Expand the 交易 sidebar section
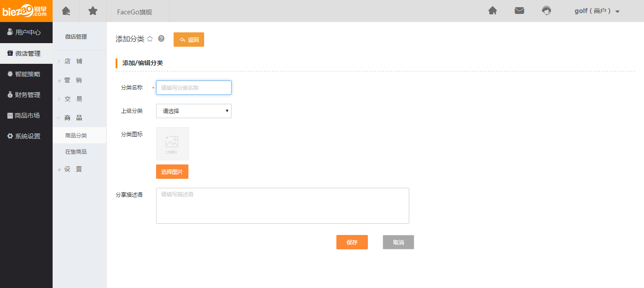Image resolution: width=644 pixels, height=288 pixels. pos(73,99)
